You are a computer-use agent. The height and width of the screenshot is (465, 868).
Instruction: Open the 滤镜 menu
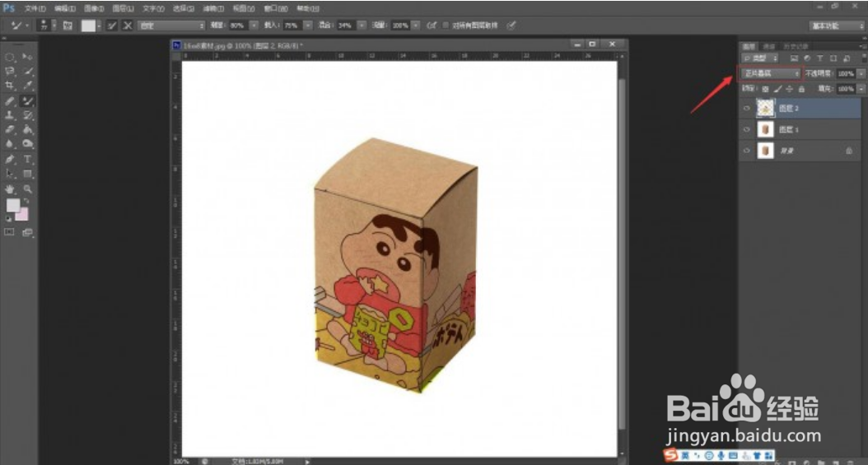[213, 8]
